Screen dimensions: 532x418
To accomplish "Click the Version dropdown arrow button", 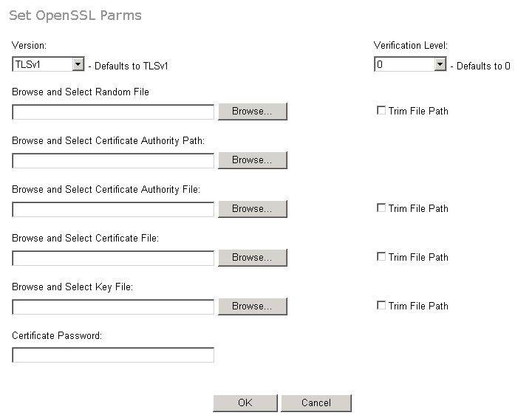I will (78, 65).
